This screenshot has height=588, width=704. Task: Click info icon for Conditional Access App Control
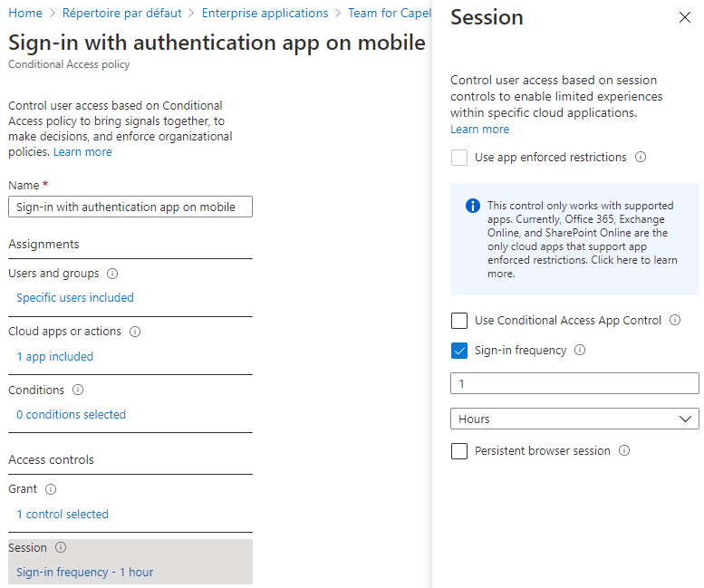pyautogui.click(x=675, y=321)
